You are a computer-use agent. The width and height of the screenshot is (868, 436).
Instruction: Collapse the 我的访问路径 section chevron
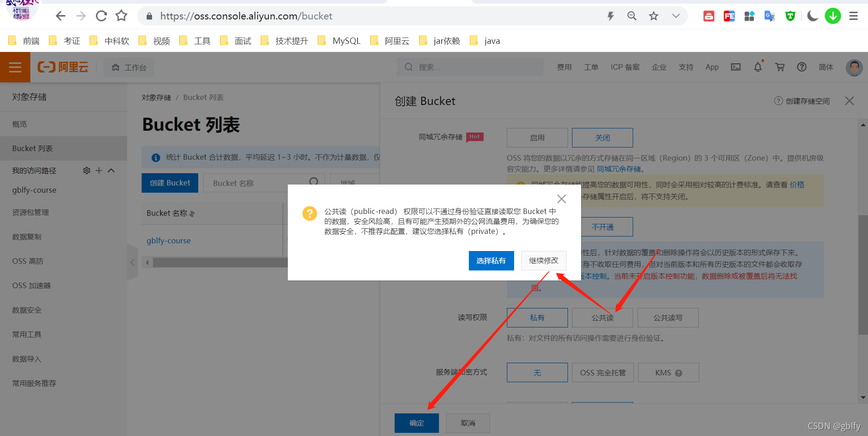(x=111, y=171)
